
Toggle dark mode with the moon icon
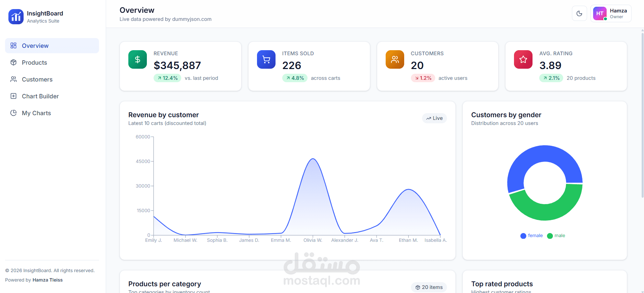click(579, 13)
